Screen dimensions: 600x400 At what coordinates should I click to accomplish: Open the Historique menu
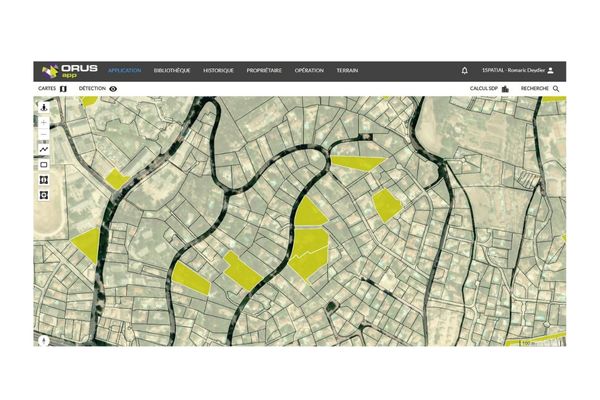click(218, 71)
